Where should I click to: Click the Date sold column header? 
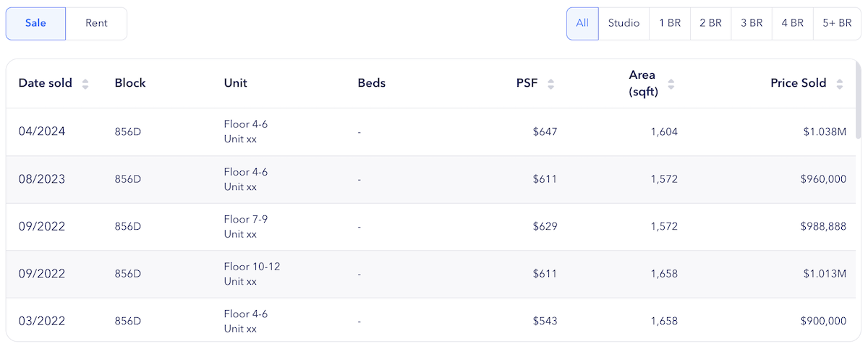pos(46,83)
